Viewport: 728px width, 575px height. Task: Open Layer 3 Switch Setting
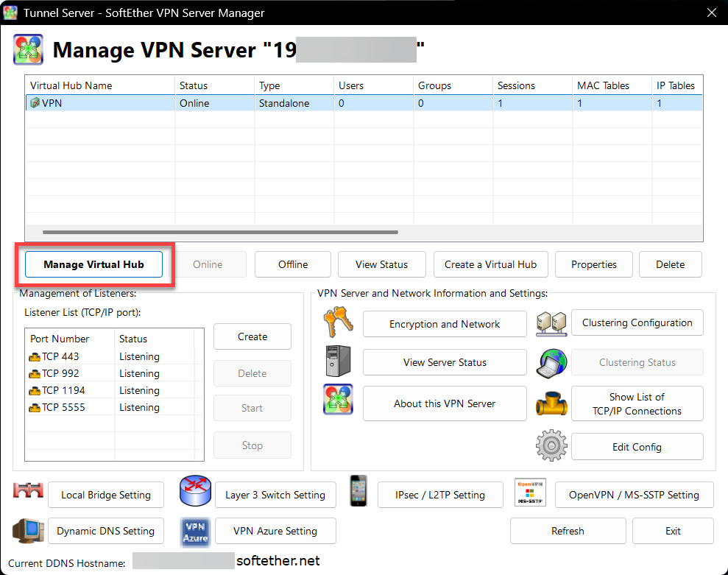275,495
